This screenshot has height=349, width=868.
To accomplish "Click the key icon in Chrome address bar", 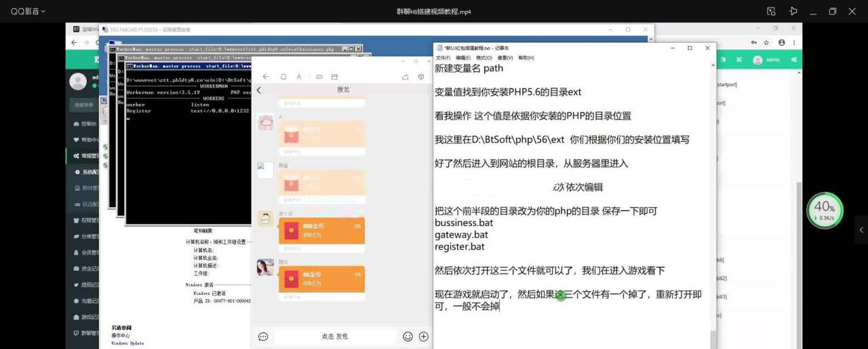I will (x=754, y=42).
